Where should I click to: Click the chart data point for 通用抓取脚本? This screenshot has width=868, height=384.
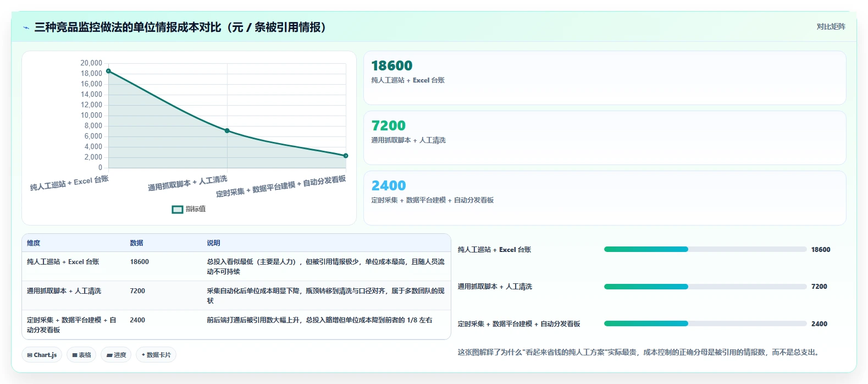[227, 130]
